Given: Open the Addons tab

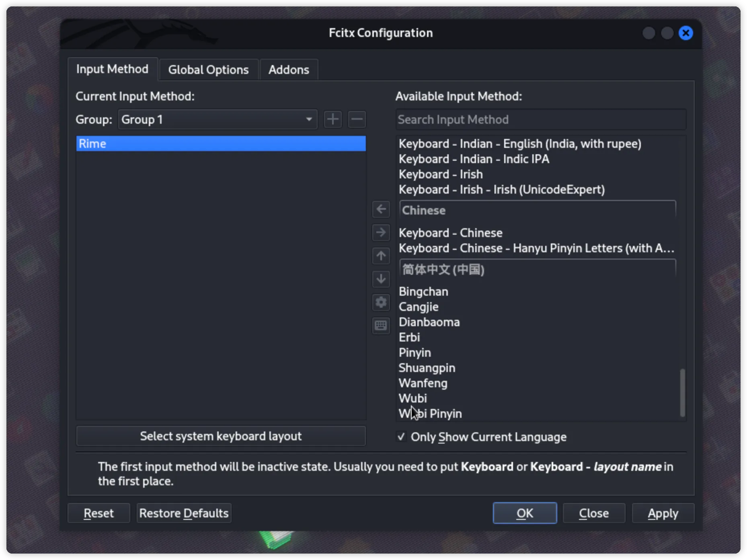Looking at the screenshot, I should (x=289, y=70).
